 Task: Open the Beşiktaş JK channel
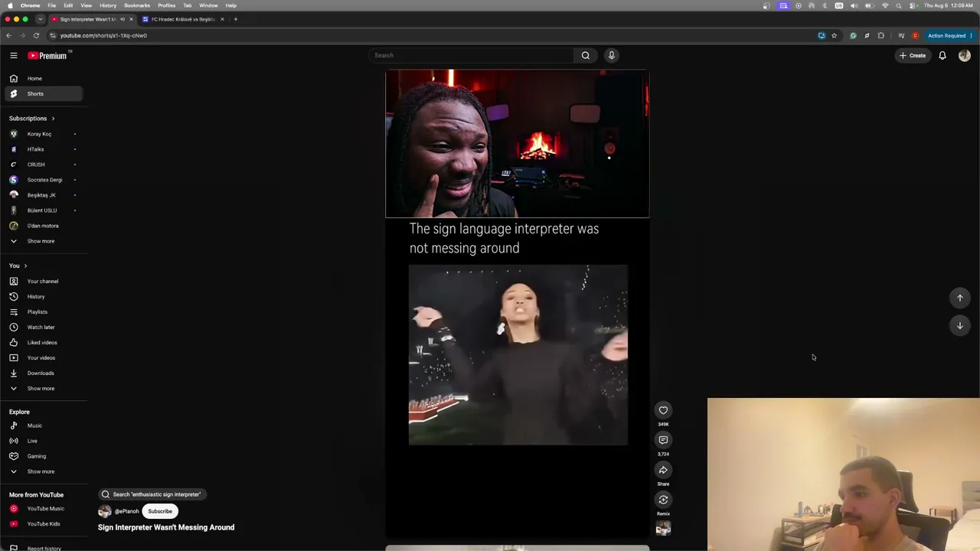[43, 195]
